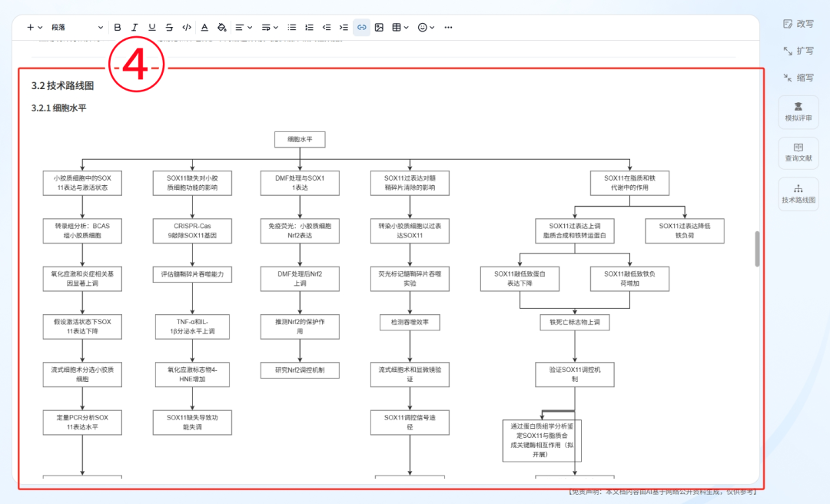Image resolution: width=830 pixels, height=504 pixels.
Task: Open the line spacing dropdown
Action: tap(270, 28)
